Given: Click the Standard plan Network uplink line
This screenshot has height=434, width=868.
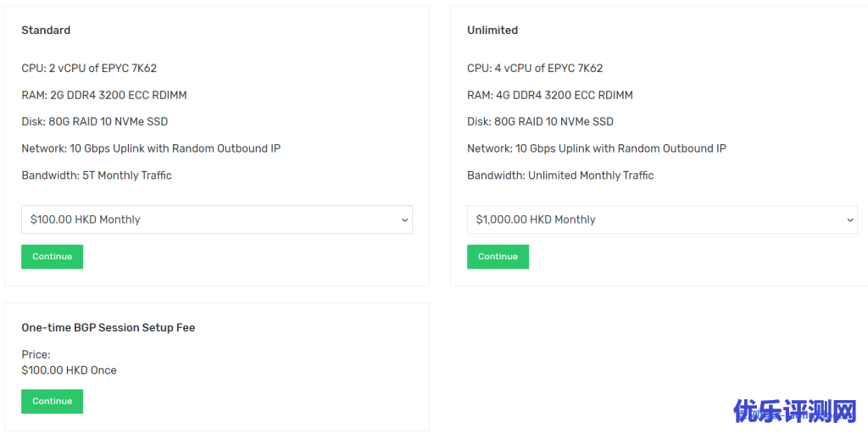Looking at the screenshot, I should click(151, 149).
